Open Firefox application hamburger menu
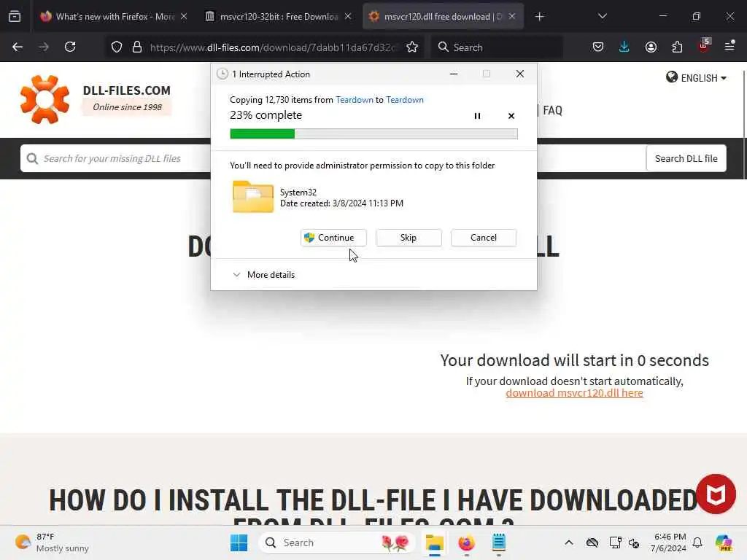This screenshot has height=560, width=747. click(729, 46)
